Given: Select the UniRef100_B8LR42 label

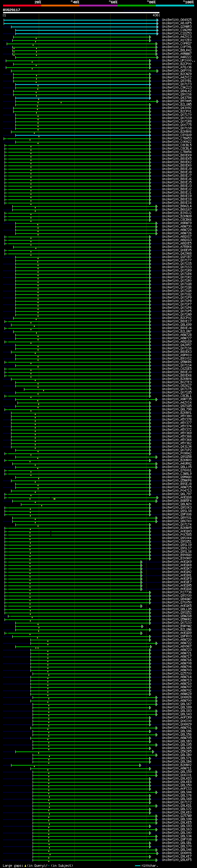Looking at the screenshot, I should tap(177, 50).
